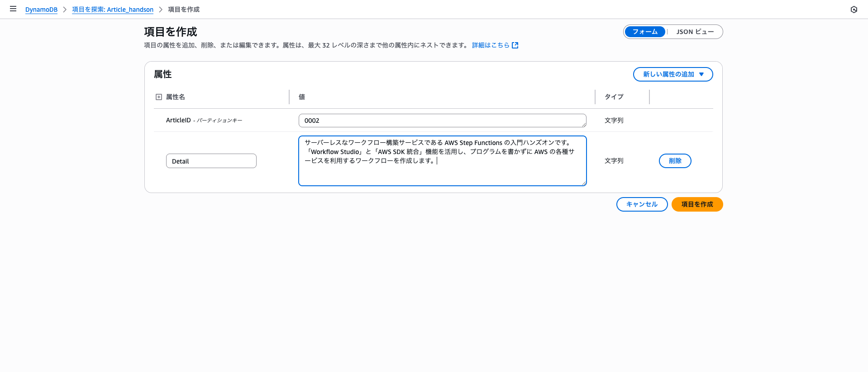Click the 削除 button for Detail attribute
The width and height of the screenshot is (868, 372).
tap(675, 161)
